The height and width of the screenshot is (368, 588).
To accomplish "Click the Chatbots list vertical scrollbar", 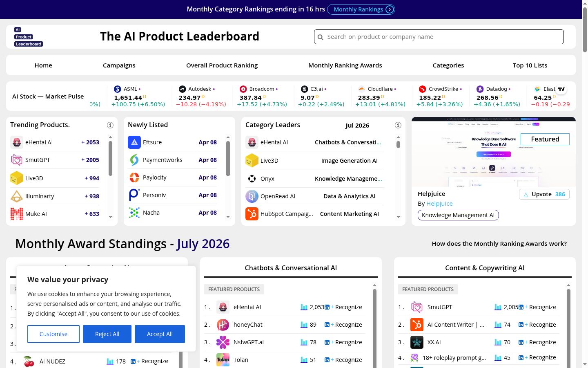I will click(374, 327).
